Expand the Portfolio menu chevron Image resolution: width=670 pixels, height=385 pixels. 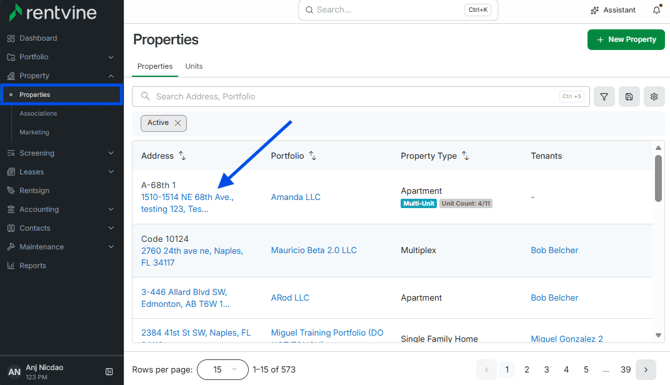pos(111,57)
